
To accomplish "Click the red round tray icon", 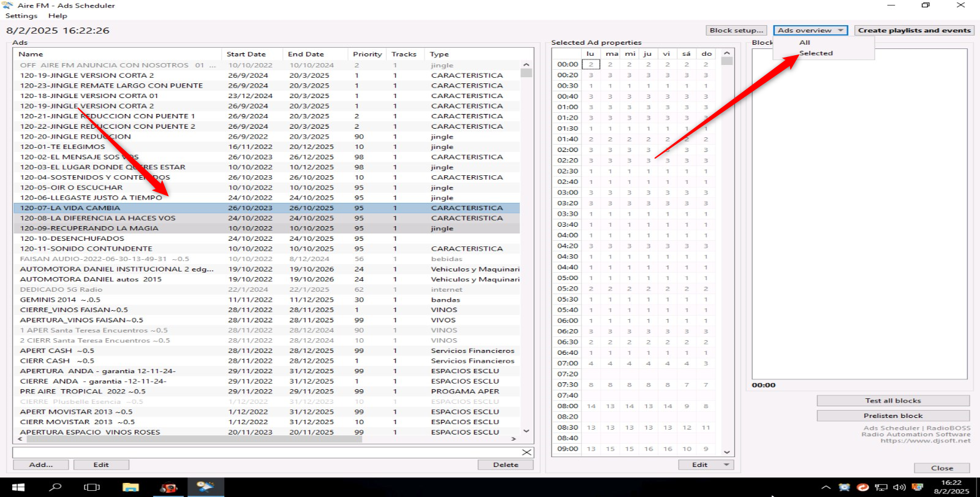I will 862,488.
